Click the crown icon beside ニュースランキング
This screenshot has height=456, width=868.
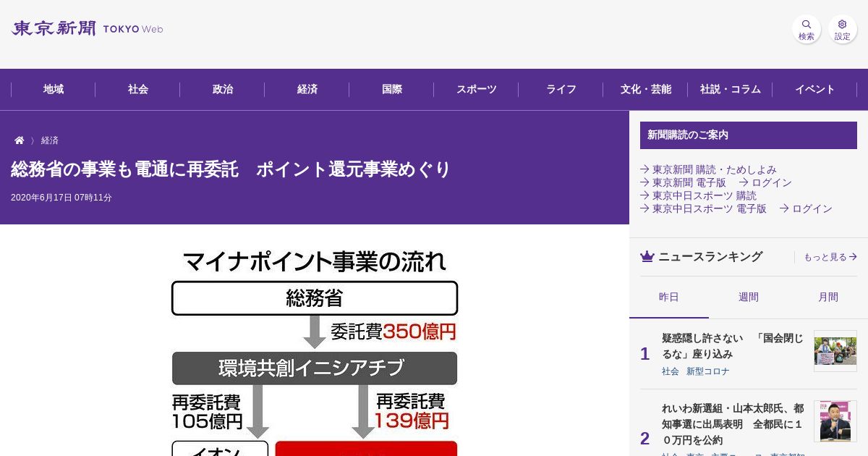[x=647, y=256]
